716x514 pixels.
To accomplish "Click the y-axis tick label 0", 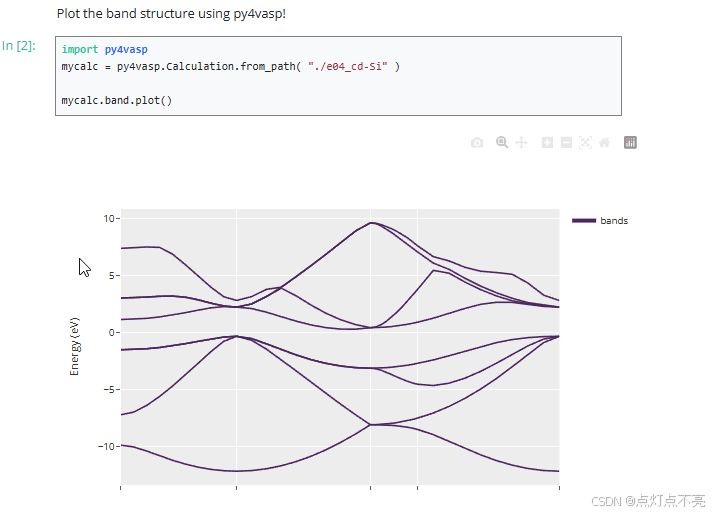I will (113, 332).
